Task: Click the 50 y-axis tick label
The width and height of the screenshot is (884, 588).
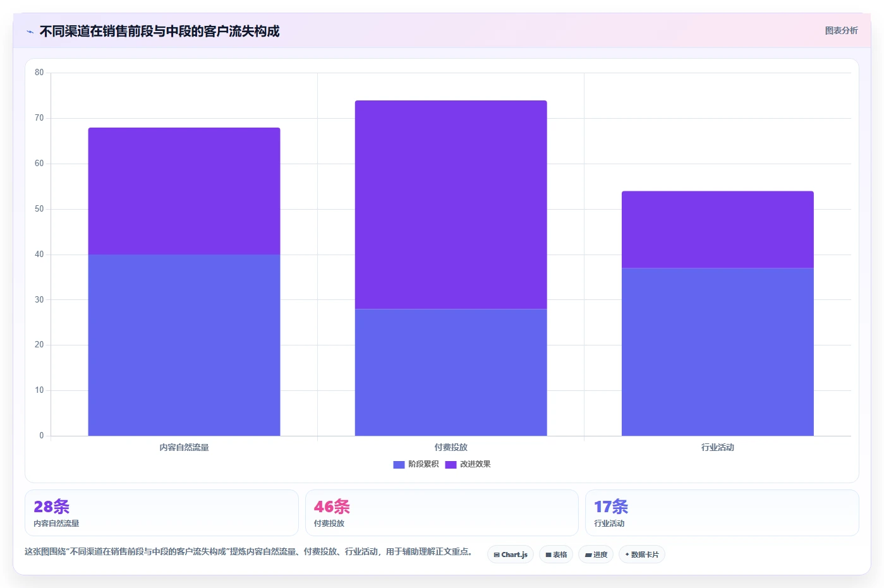Action: pyautogui.click(x=39, y=209)
